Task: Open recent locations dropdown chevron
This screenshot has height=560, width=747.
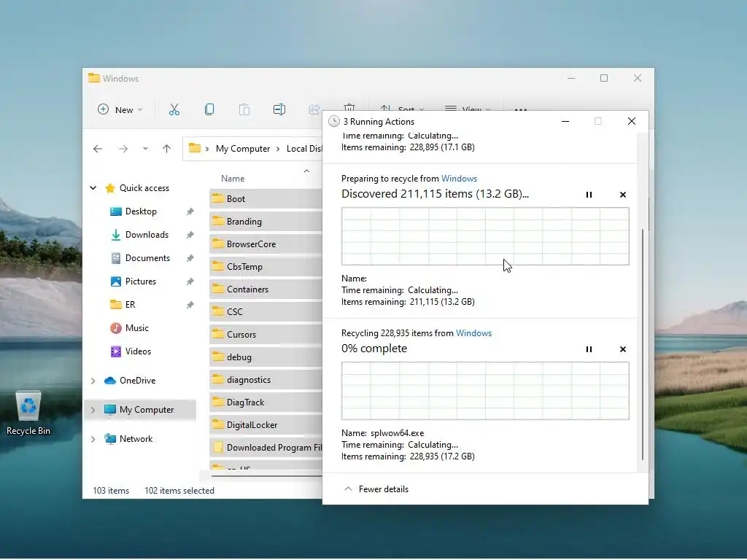Action: [145, 149]
